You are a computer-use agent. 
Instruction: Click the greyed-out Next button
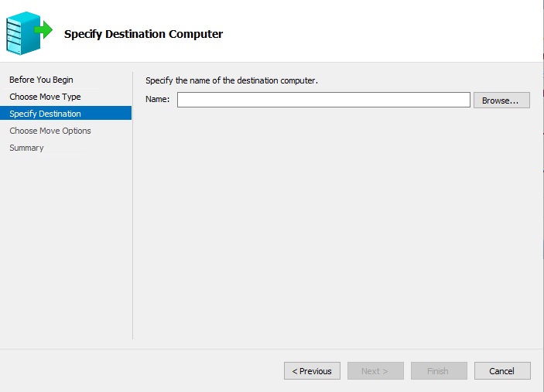[x=375, y=371]
